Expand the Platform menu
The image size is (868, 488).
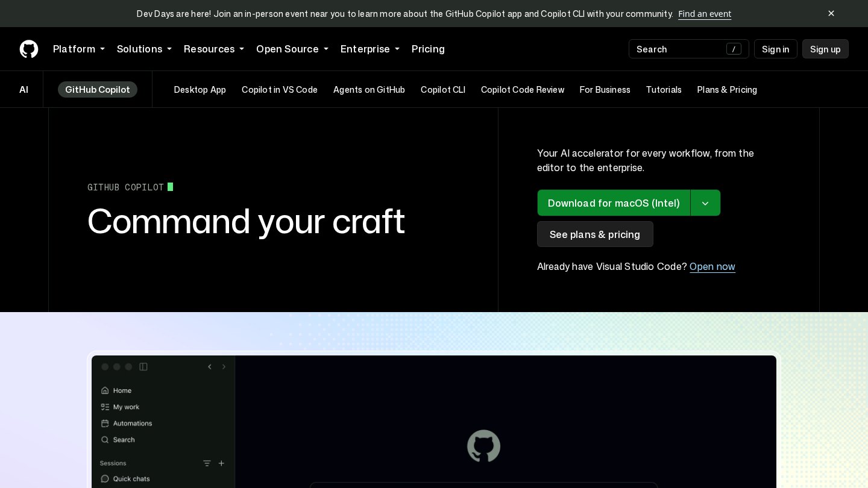pos(79,49)
